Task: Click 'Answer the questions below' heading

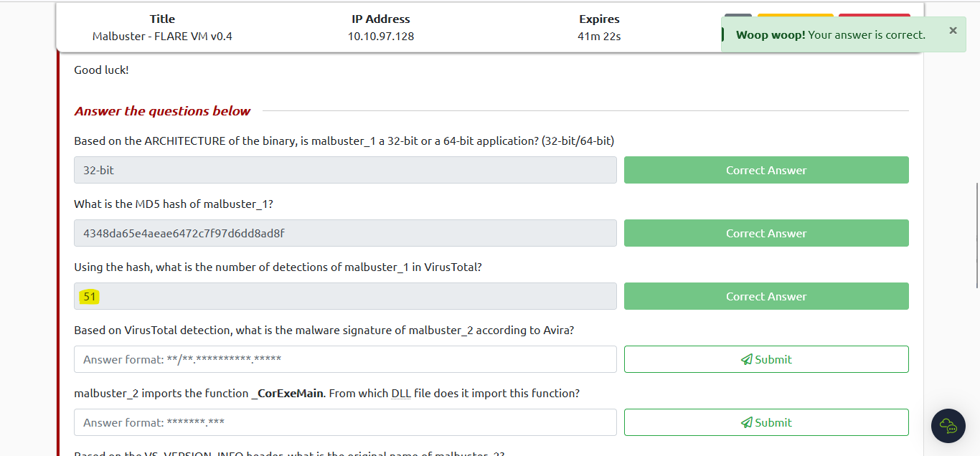Action: (162, 111)
